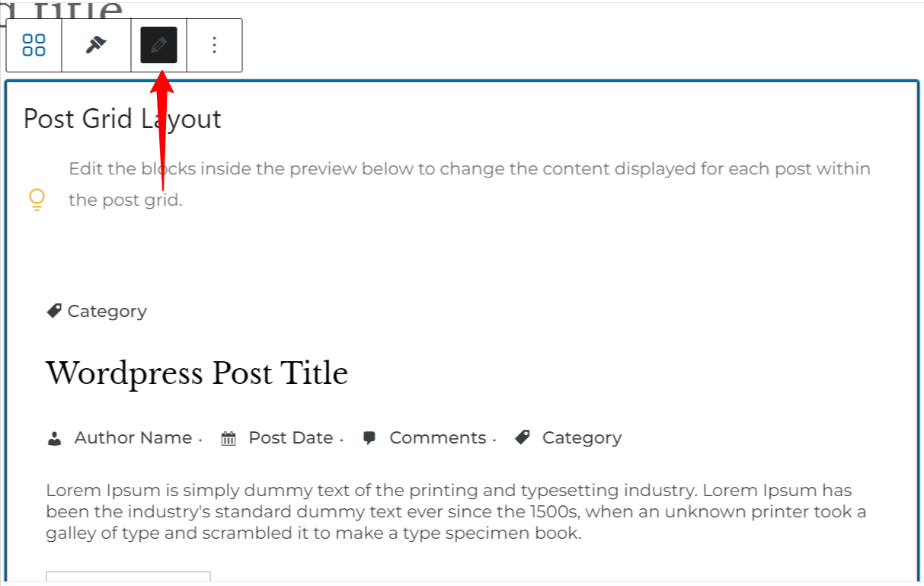Viewport: 924px width, 586px height.
Task: Open the paintbrush style tool
Action: click(x=96, y=46)
